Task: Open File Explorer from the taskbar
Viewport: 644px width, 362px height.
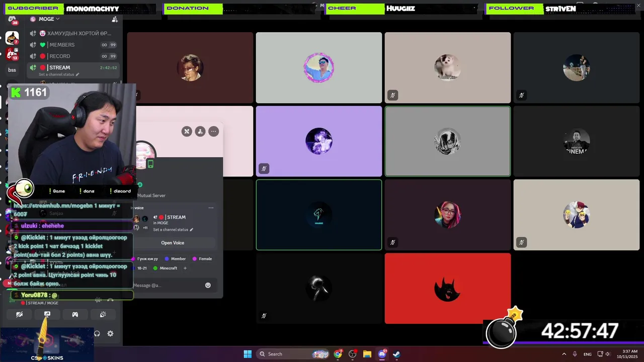Action: point(367,354)
